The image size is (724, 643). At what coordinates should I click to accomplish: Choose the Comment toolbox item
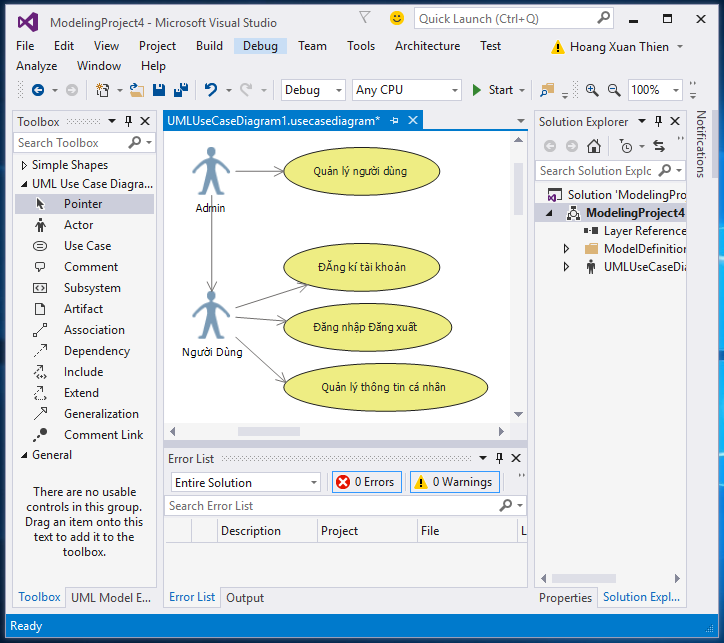coord(91,267)
